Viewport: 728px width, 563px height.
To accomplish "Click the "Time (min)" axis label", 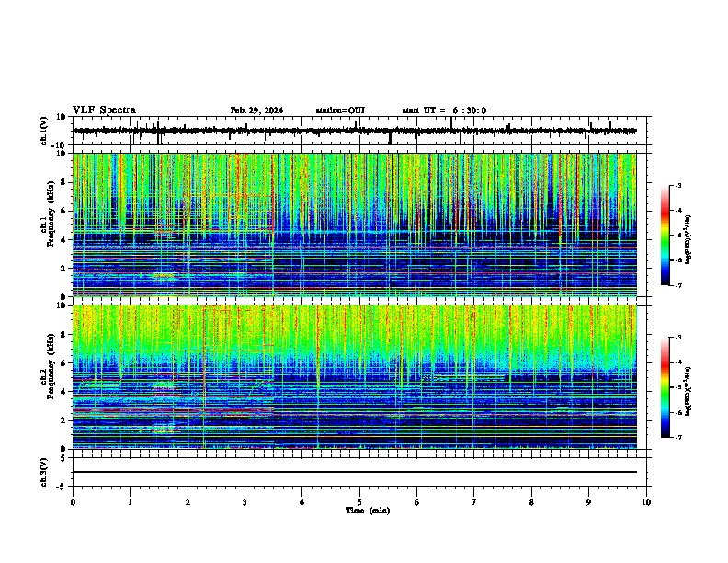I will pos(368,511).
